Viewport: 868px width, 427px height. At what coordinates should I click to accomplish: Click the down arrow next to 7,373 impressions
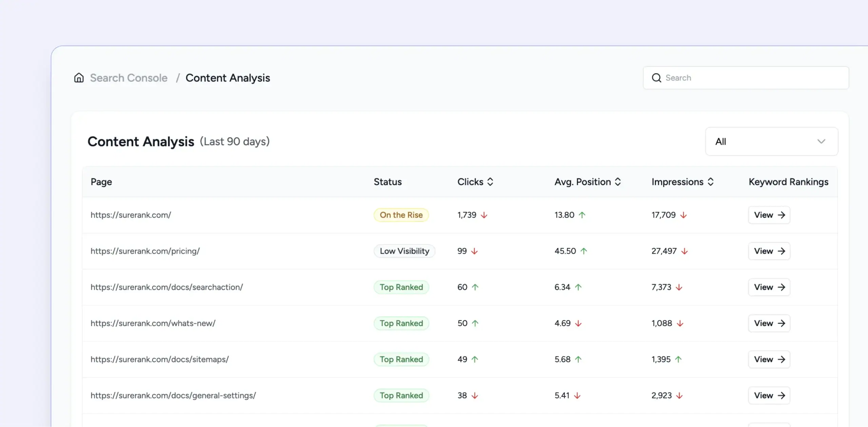(x=679, y=287)
